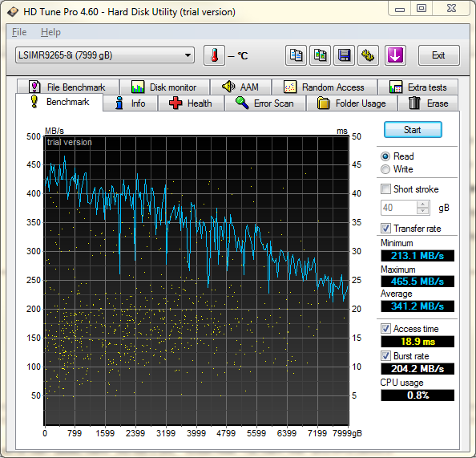Click the floppy disk save screenshot icon
The image size is (476, 458).
pyautogui.click(x=344, y=55)
